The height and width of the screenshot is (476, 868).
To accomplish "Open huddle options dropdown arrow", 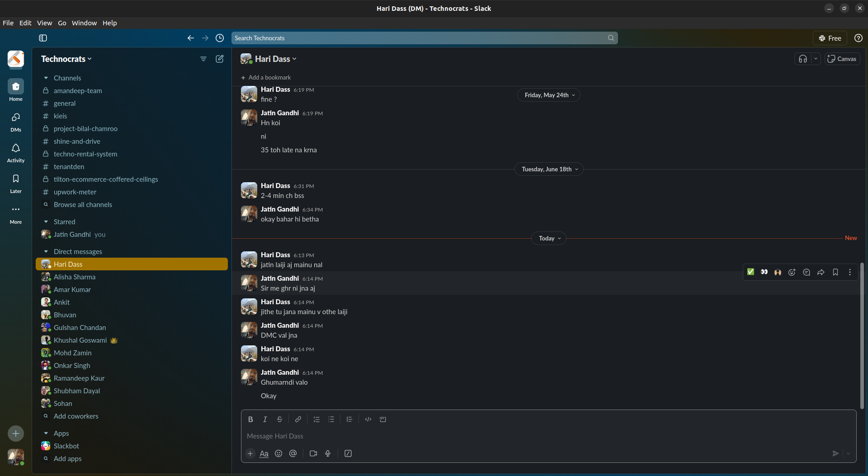I will [816, 59].
